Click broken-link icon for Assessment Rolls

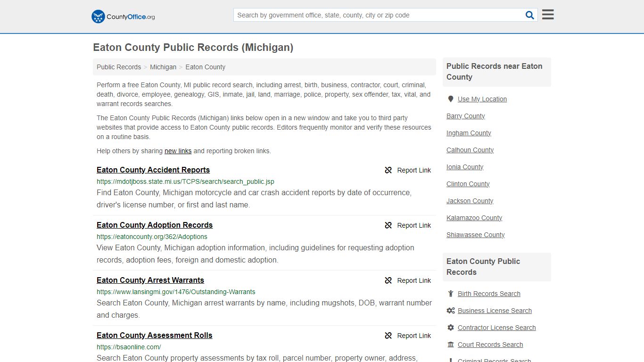[388, 336]
